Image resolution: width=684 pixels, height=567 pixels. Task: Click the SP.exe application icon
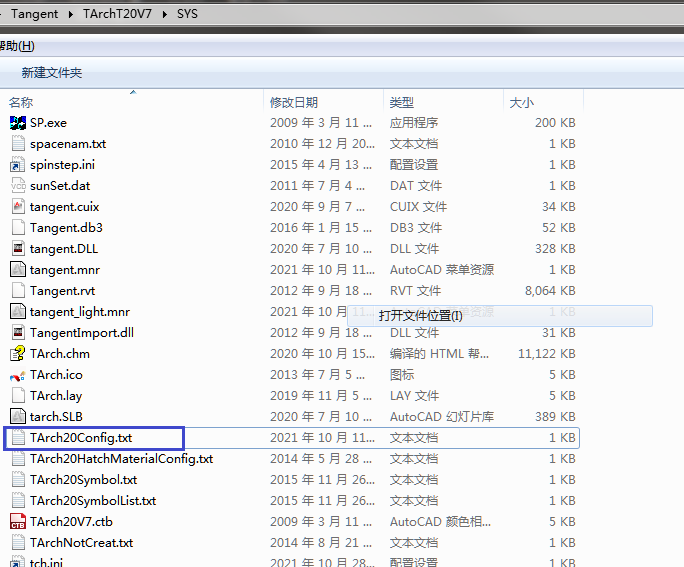18,123
